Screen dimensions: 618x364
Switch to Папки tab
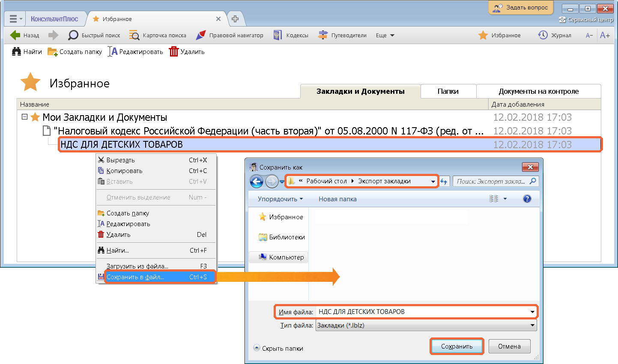[448, 91]
